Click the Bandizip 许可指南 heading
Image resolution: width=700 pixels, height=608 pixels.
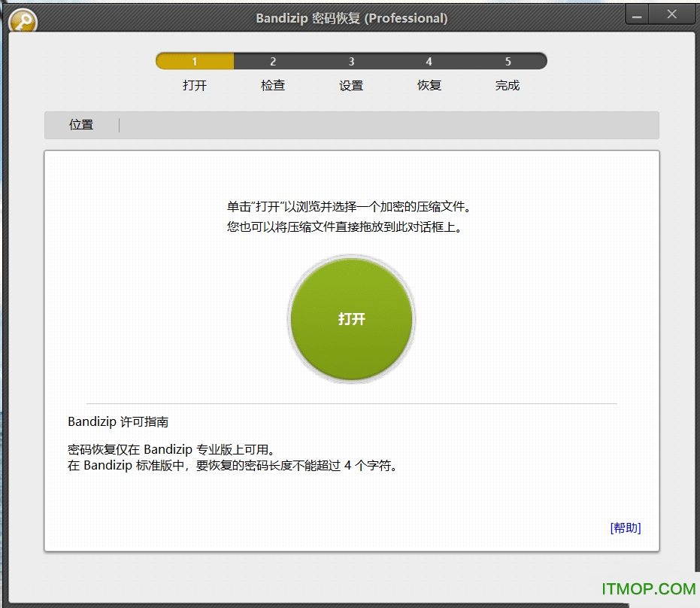coord(117,421)
